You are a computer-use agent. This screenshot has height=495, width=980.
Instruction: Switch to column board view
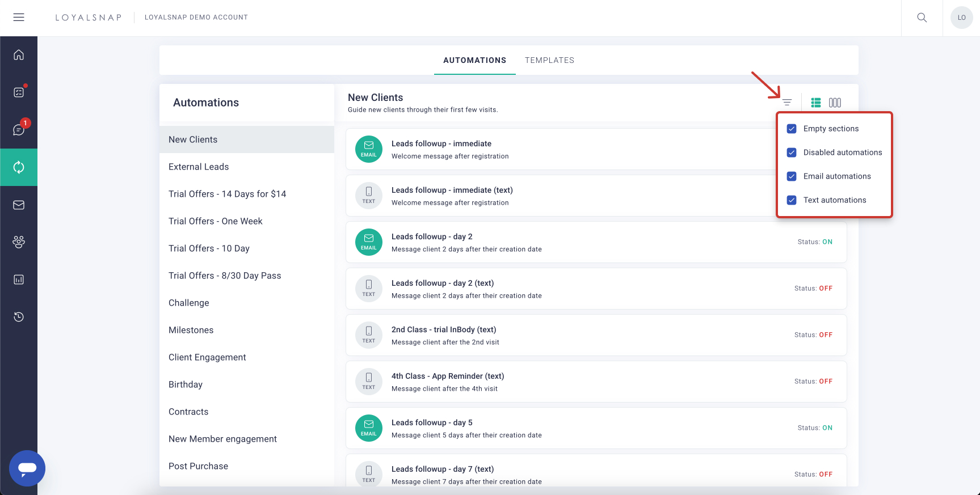tap(835, 103)
